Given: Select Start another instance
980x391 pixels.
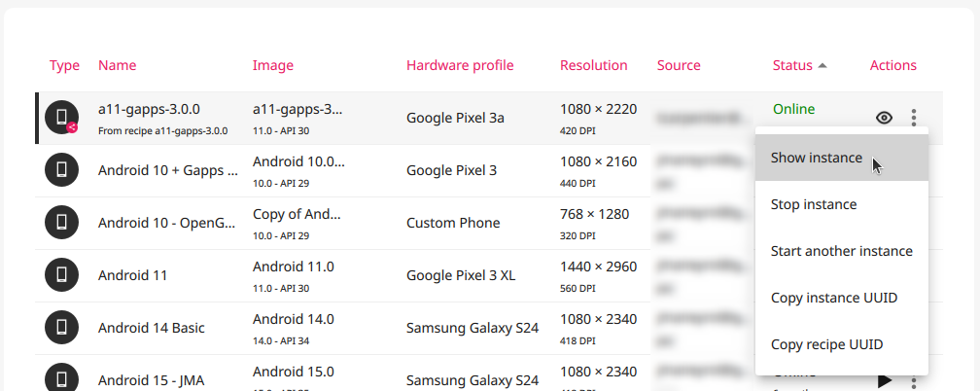Looking at the screenshot, I should coord(841,251).
